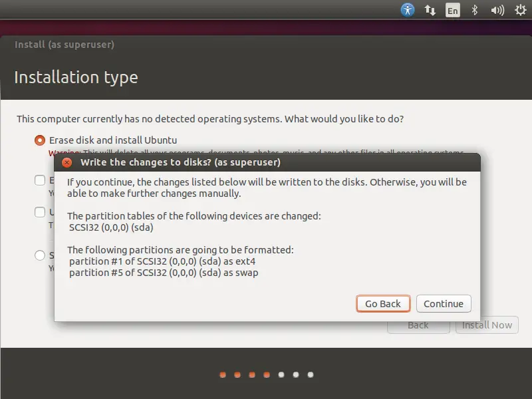The height and width of the screenshot is (399, 532).
Task: Click the 'SCSI32 (0,0,0) (sda)' device line
Action: point(111,227)
